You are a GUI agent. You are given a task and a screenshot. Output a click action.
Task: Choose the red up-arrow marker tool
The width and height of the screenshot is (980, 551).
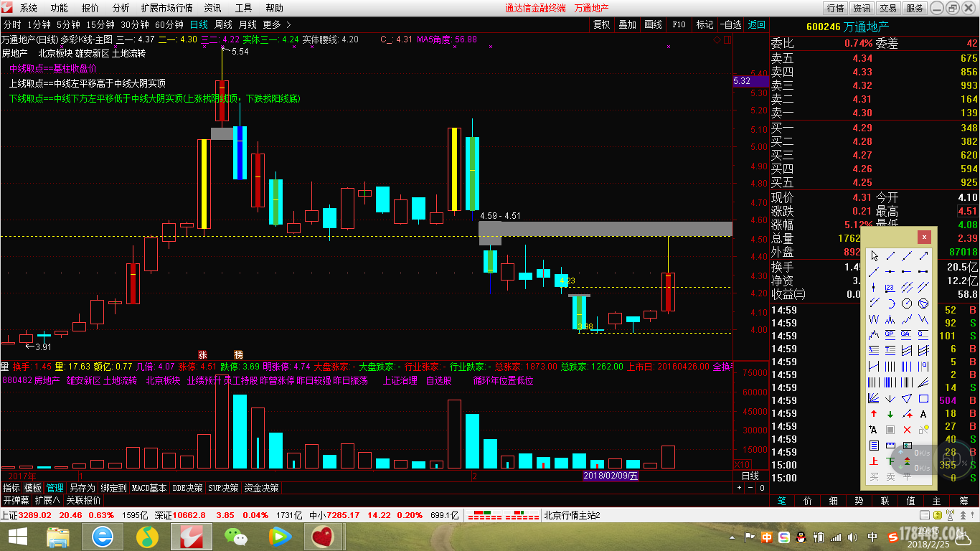click(x=874, y=414)
